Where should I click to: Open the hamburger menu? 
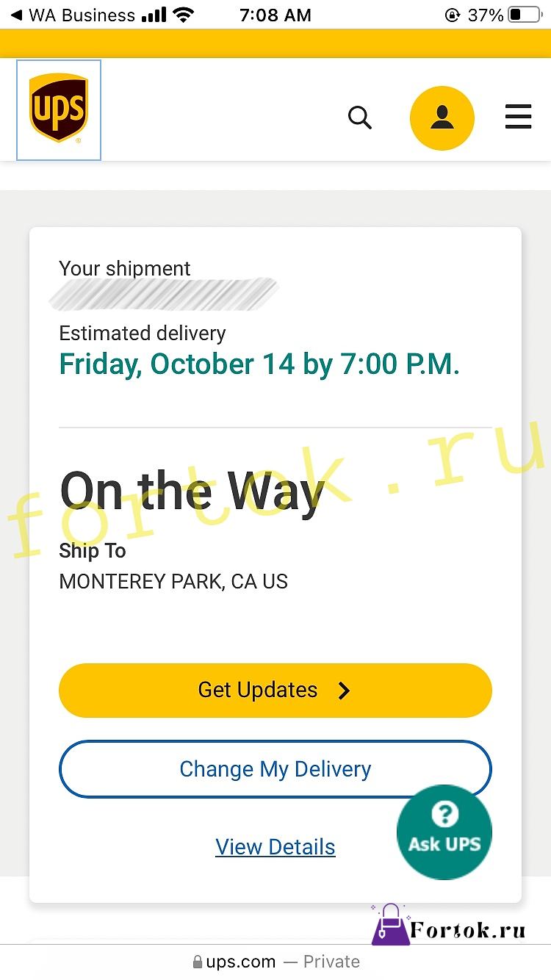(518, 118)
